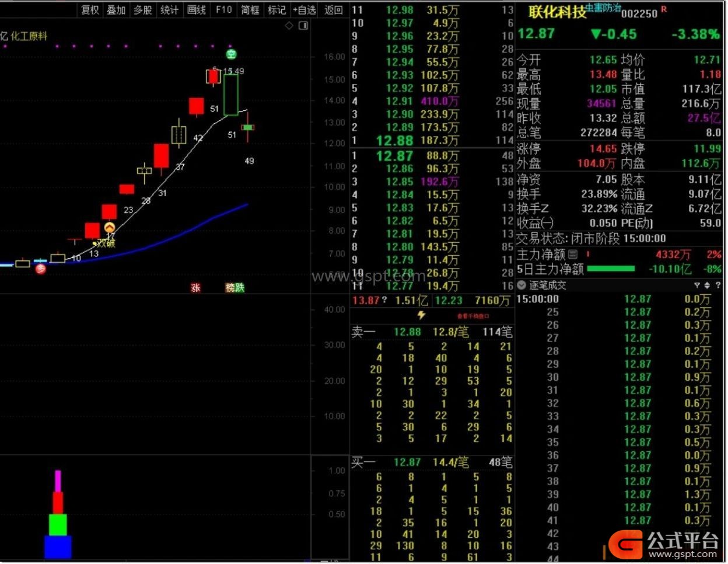This screenshot has width=728, height=564.
Task: Click the yellow up-arrow circle marker
Action: (110, 228)
